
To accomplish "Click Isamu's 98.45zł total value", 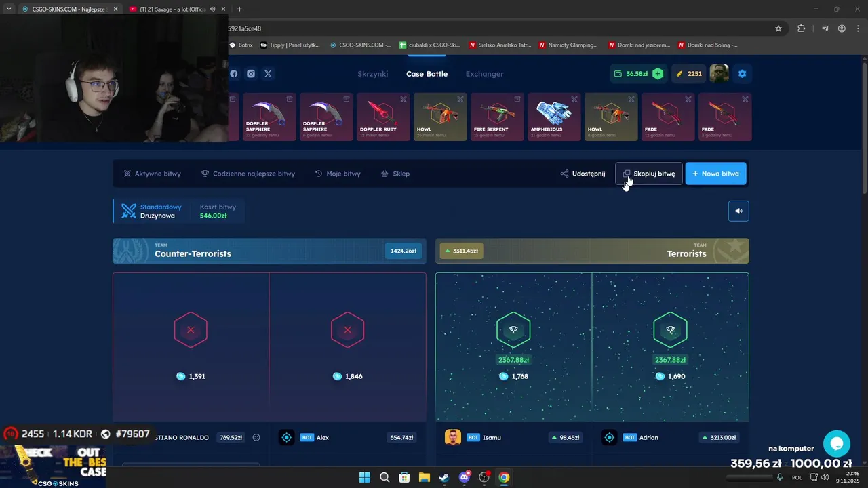I will coord(566,438).
